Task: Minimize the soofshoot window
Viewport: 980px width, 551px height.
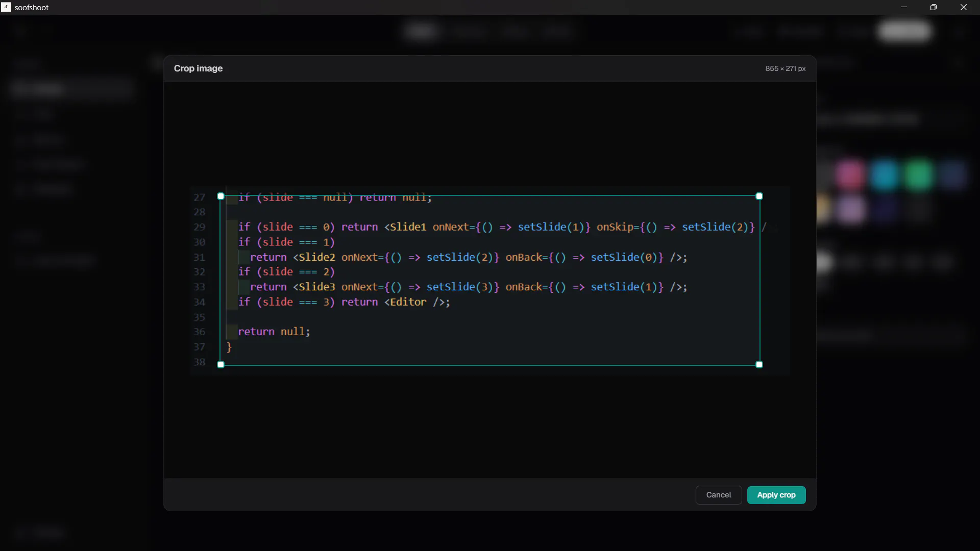Action: point(904,7)
